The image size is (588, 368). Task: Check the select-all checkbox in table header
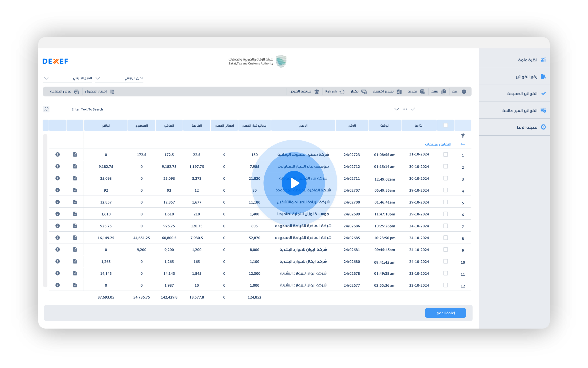click(445, 125)
